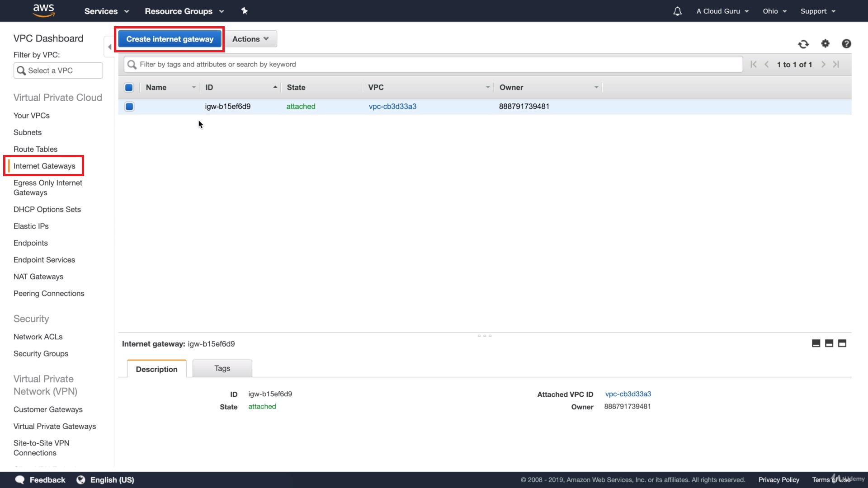
Task: Collapse the sidebar with arrow handle
Action: click(x=109, y=47)
